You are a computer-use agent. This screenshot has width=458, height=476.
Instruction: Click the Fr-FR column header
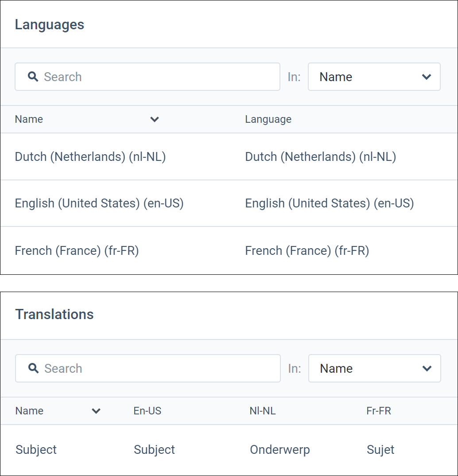379,411
